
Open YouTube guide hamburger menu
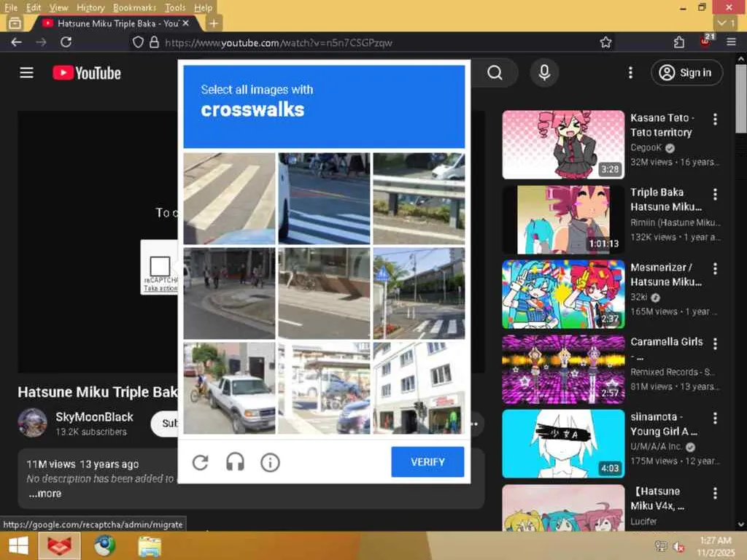[x=27, y=73]
